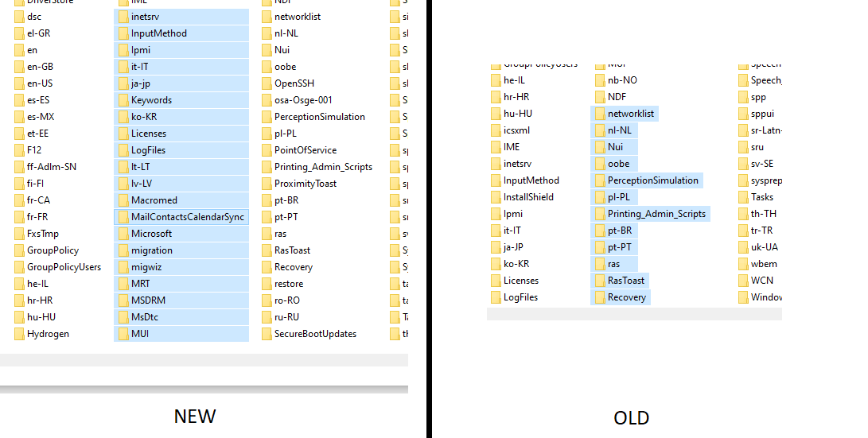Click the tr-TR folder name

click(761, 230)
